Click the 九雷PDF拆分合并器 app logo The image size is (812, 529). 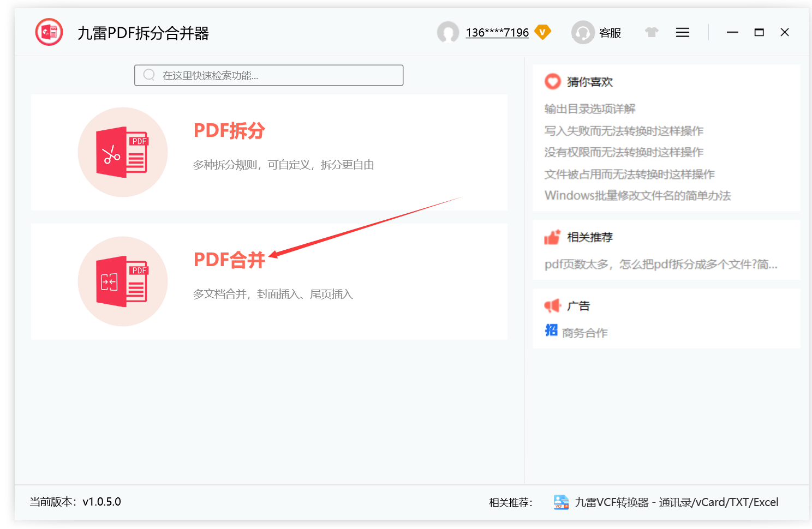click(x=49, y=32)
